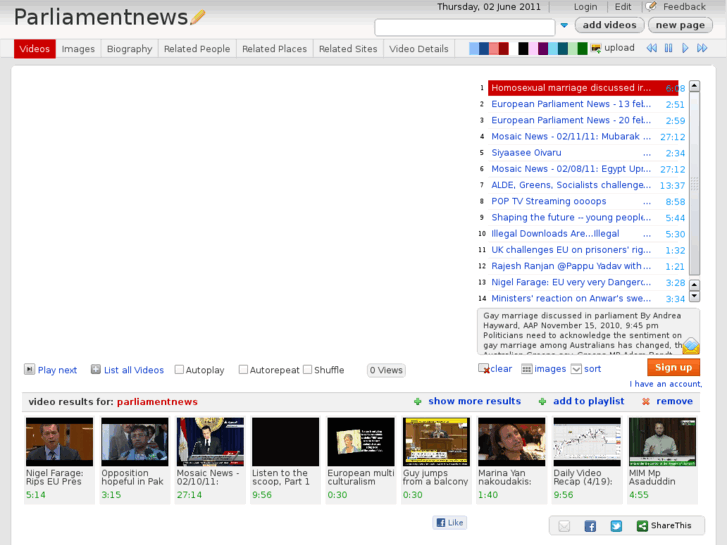Open the Biography tab

129,49
